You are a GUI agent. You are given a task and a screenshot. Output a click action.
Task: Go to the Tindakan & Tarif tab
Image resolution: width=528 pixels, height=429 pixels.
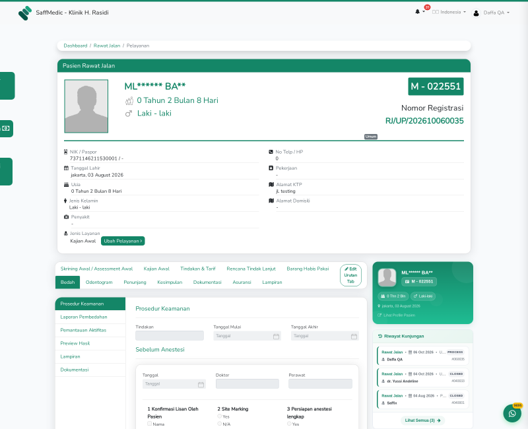point(198,269)
